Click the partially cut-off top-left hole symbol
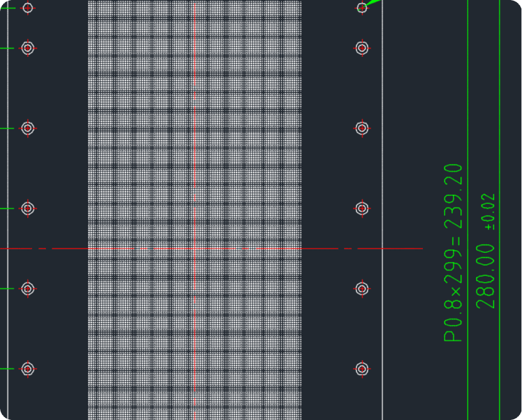The width and height of the screenshot is (522, 420). click(28, 8)
